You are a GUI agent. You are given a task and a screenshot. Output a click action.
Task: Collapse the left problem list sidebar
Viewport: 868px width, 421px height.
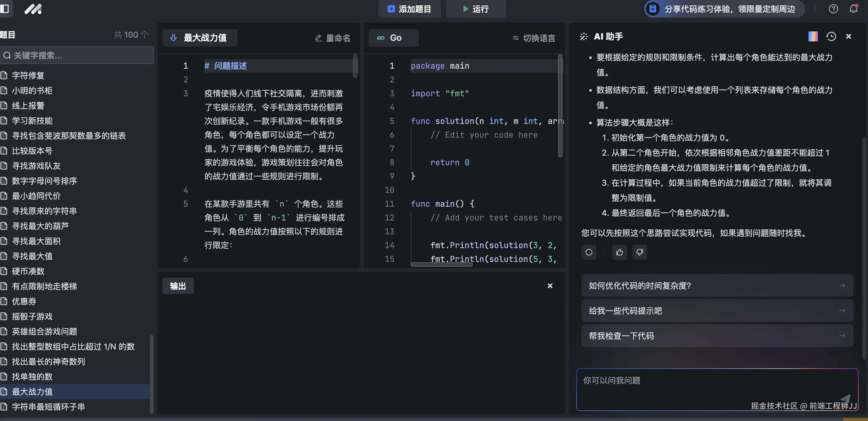pyautogui.click(x=5, y=9)
